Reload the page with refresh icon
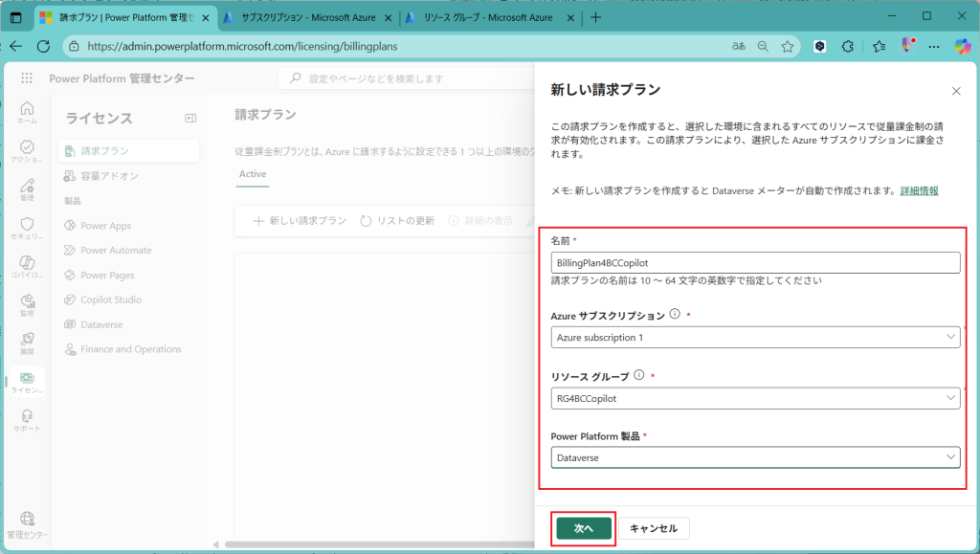 (x=43, y=46)
